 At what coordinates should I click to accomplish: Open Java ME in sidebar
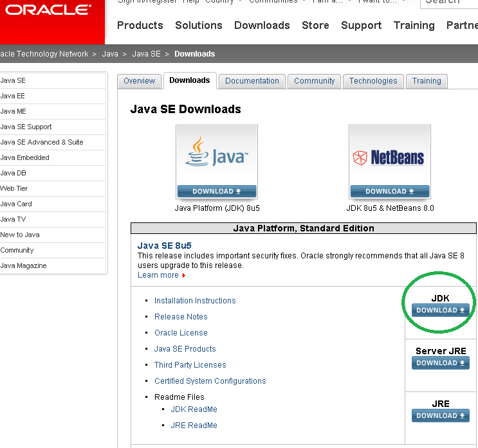(x=53, y=111)
